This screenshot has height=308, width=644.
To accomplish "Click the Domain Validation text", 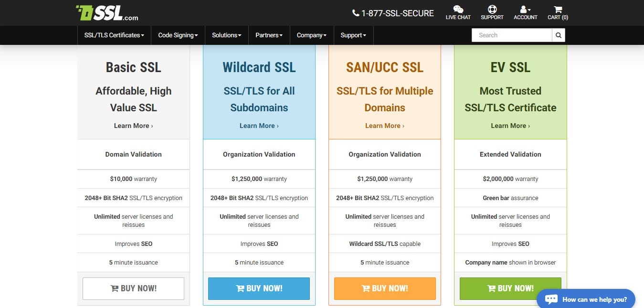I will click(x=134, y=154).
